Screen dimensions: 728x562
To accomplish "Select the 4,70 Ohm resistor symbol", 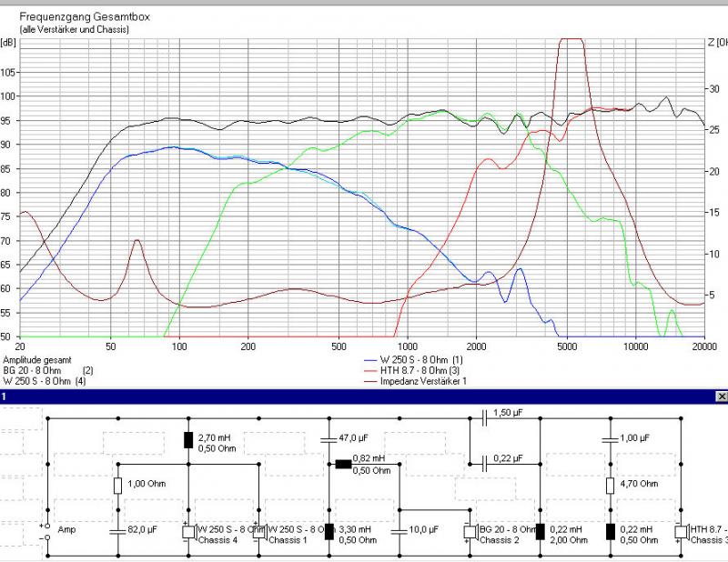I will click(611, 486).
